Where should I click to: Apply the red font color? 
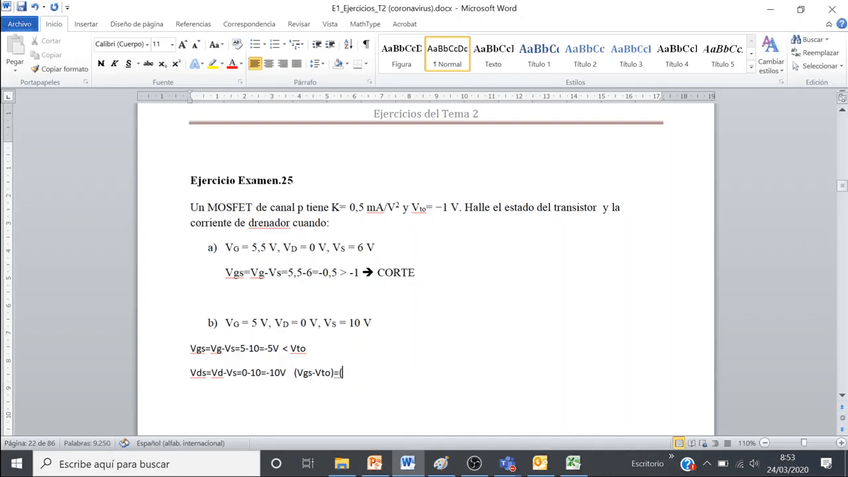232,64
